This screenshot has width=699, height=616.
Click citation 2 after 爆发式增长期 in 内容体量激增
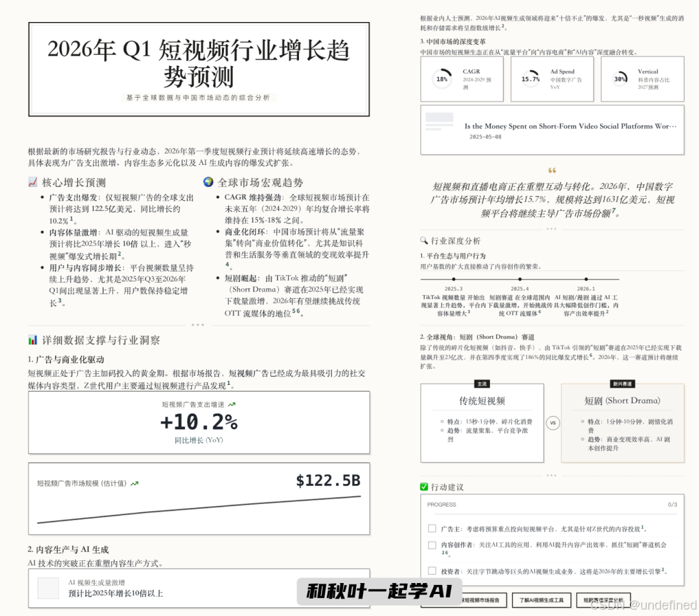(120, 254)
